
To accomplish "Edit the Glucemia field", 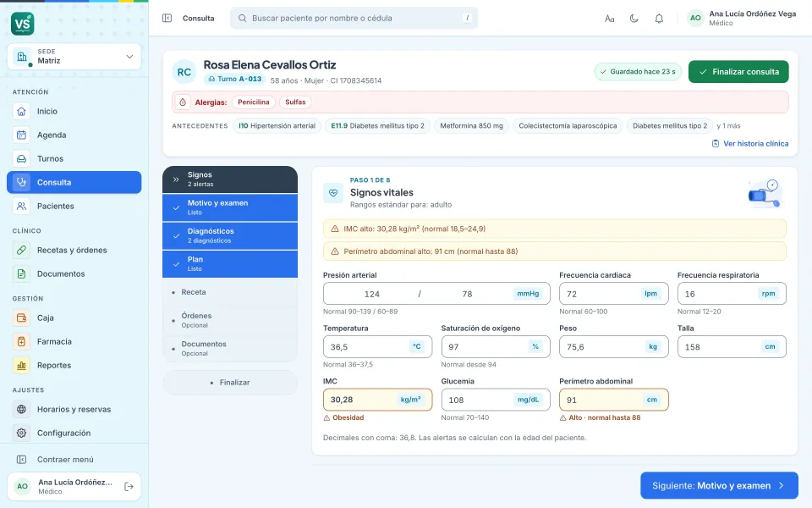I will (x=496, y=400).
